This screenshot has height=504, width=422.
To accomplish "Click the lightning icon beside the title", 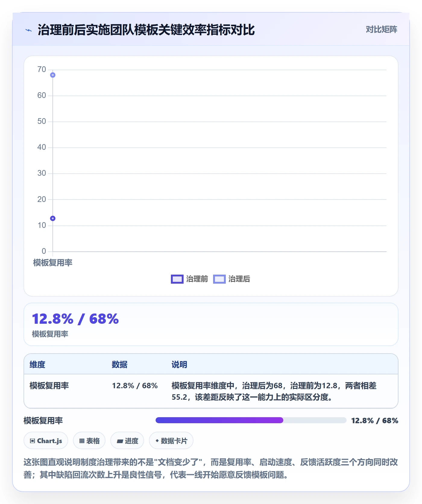I will [29, 30].
